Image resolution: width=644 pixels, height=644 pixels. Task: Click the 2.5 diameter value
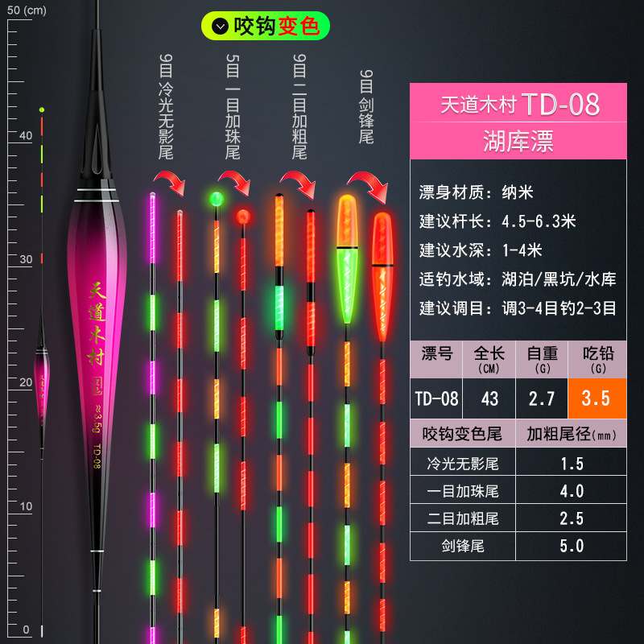pyautogui.click(x=572, y=518)
